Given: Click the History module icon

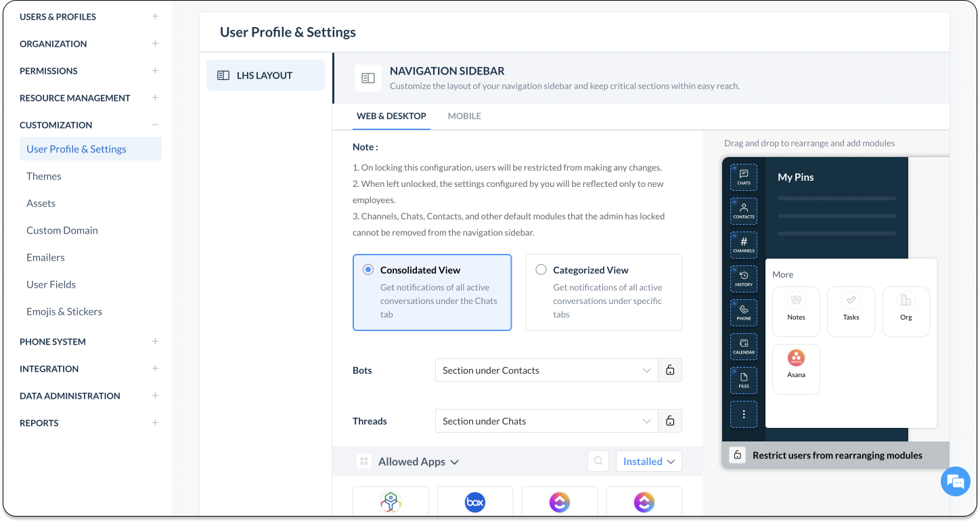Looking at the screenshot, I should point(744,279).
